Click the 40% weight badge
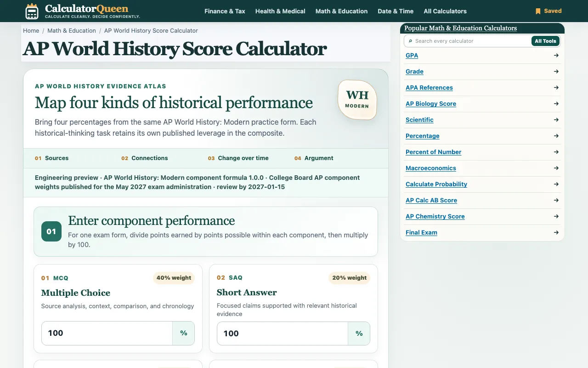588x368 pixels. coord(174,278)
